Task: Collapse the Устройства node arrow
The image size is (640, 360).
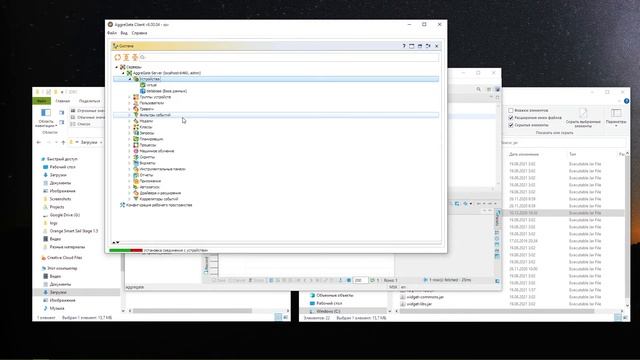Action: pyautogui.click(x=130, y=79)
